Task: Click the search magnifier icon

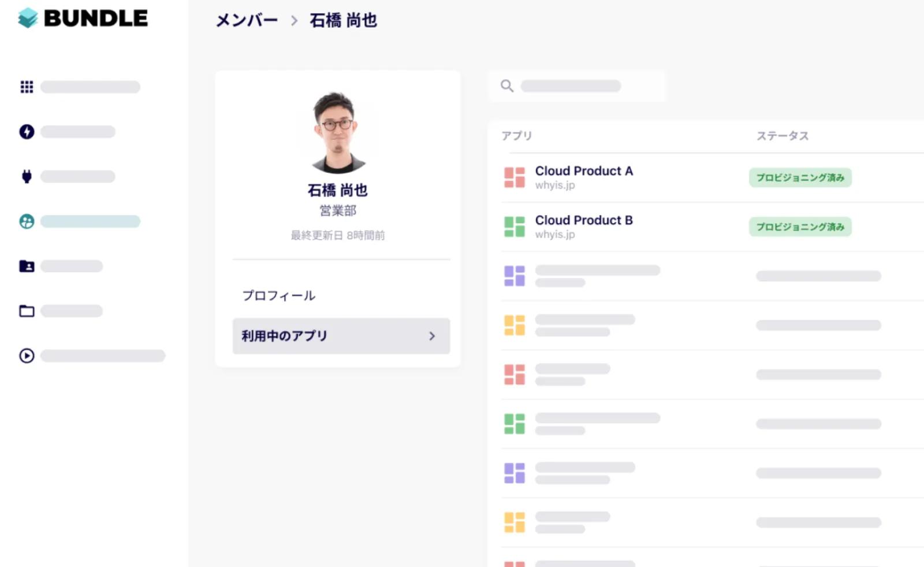Action: 507,86
